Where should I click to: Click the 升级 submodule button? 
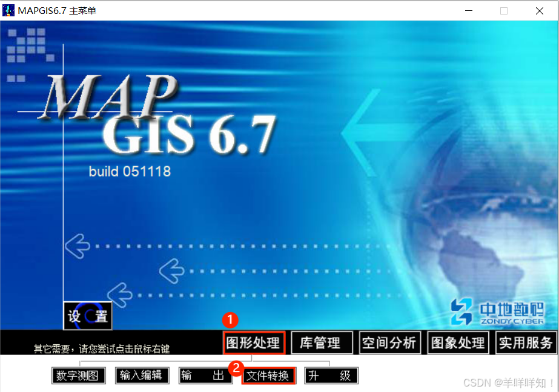[x=331, y=376]
